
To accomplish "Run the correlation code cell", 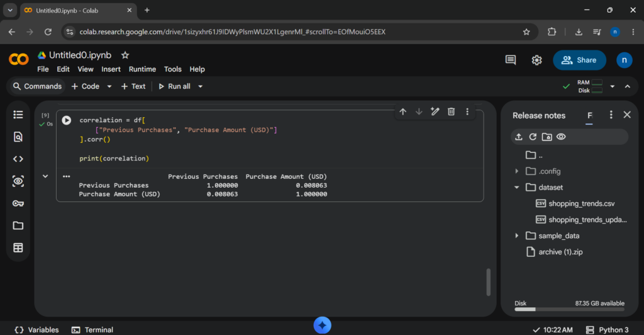I will (x=67, y=120).
